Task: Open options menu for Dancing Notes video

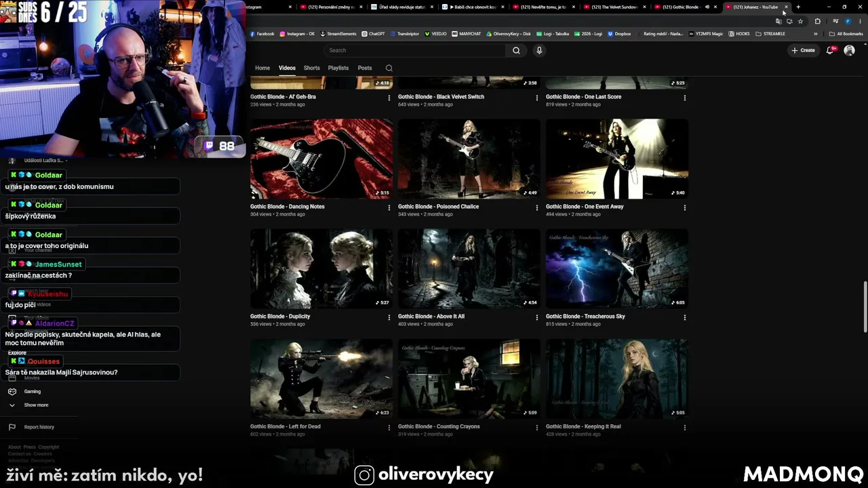Action: tap(389, 207)
